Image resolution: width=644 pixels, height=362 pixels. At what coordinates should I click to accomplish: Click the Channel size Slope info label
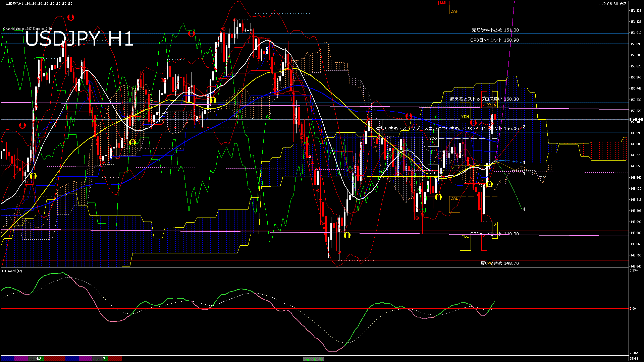click(x=28, y=29)
